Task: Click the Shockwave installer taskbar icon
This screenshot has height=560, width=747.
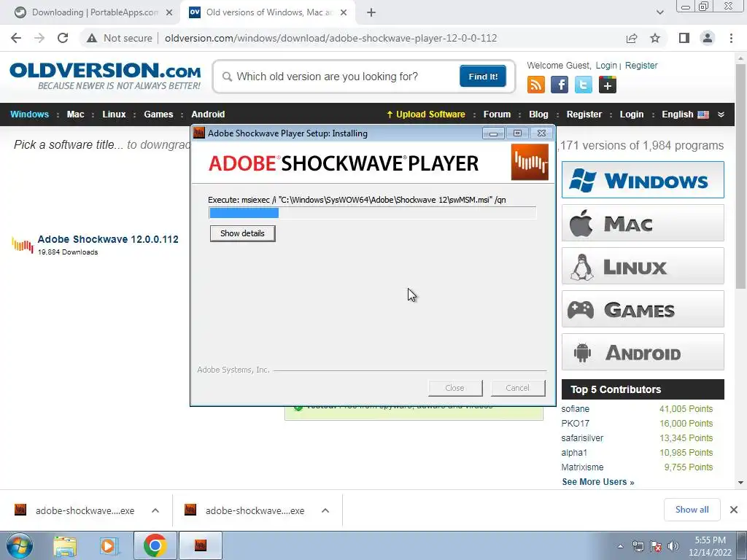Action: pos(201,545)
